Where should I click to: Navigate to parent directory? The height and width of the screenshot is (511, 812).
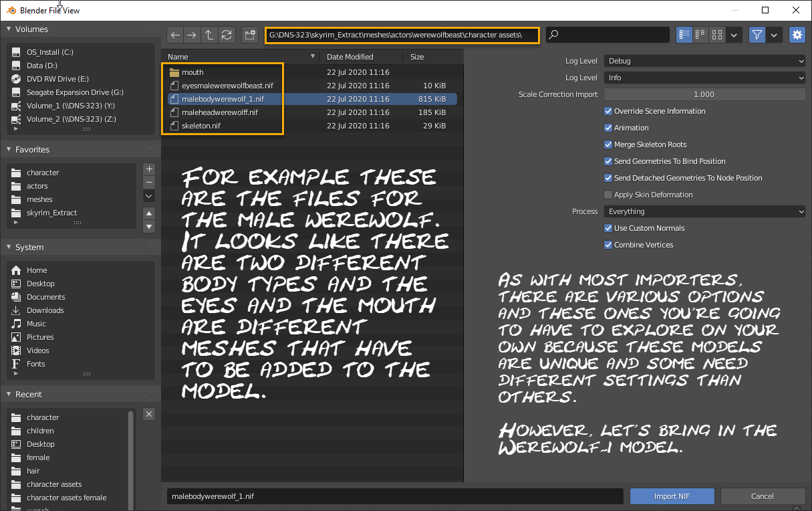pos(209,35)
